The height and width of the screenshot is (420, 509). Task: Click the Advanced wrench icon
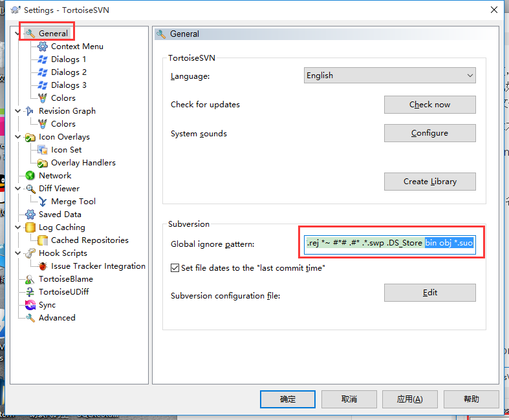point(30,318)
